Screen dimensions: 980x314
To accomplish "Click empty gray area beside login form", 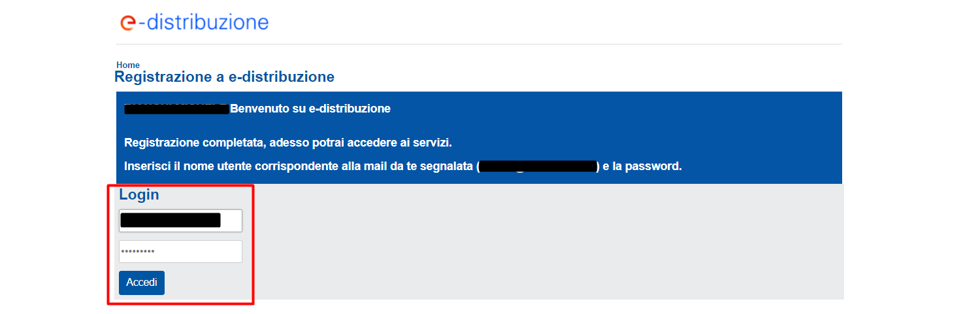I will tap(549, 242).
